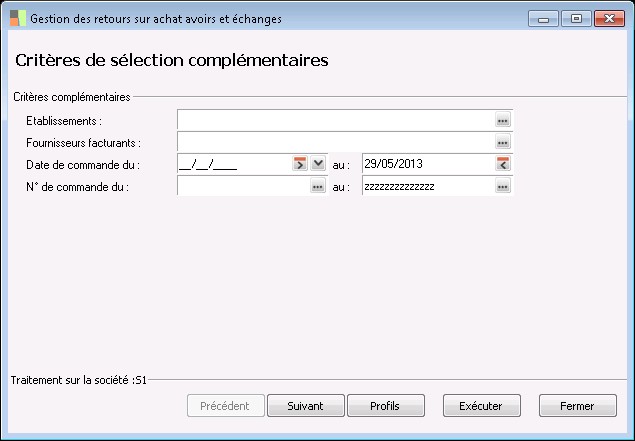Click the start date calendar arrow icon
Image resolution: width=635 pixels, height=441 pixels.
pyautogui.click(x=299, y=164)
